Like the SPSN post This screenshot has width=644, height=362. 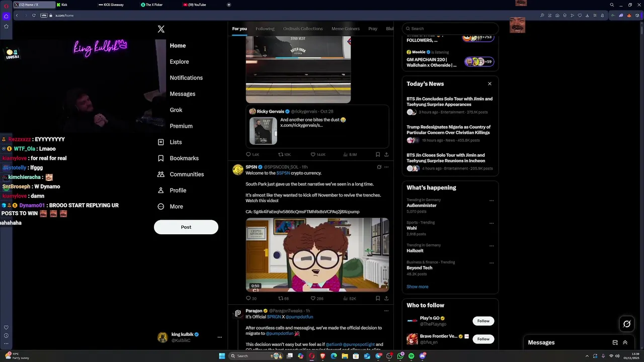coord(316,298)
